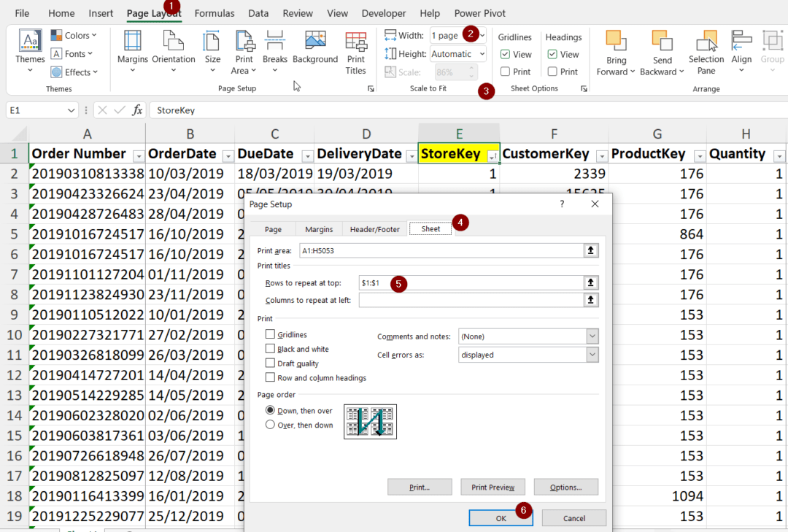Select the Over, then down page order

pos(270,425)
